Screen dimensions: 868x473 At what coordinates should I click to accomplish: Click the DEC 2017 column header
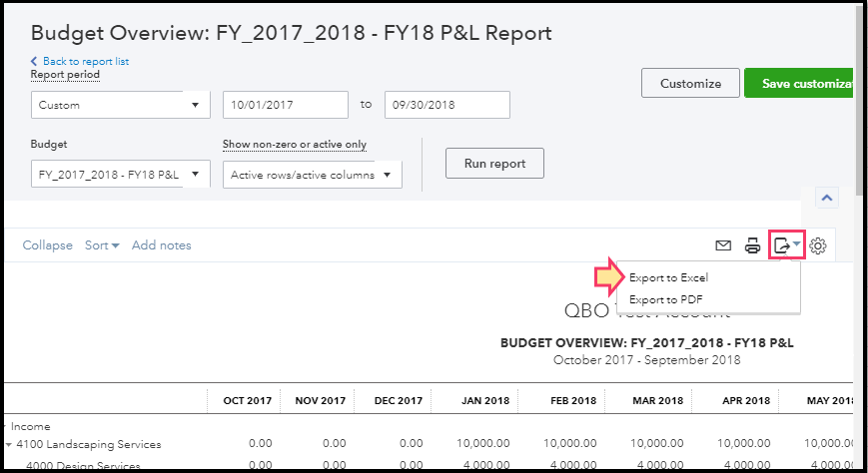tap(399, 400)
